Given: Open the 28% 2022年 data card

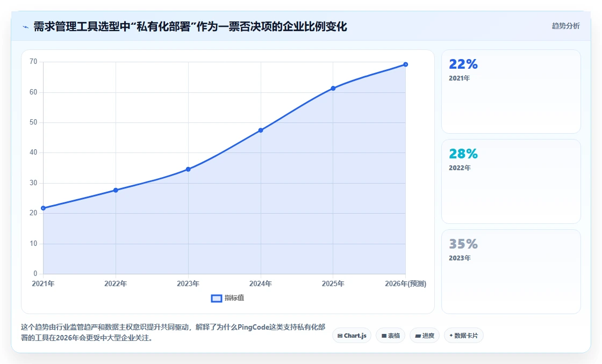Looking at the screenshot, I should [x=511, y=181].
